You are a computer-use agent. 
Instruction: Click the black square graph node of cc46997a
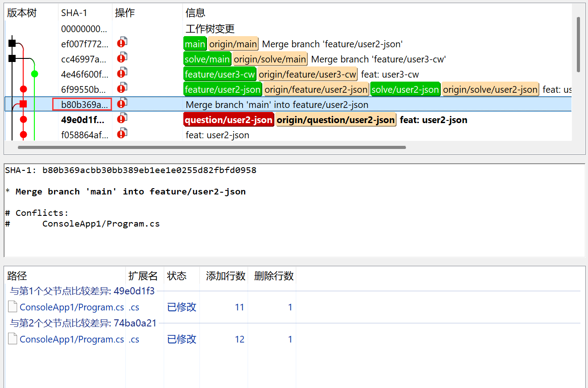[12, 58]
